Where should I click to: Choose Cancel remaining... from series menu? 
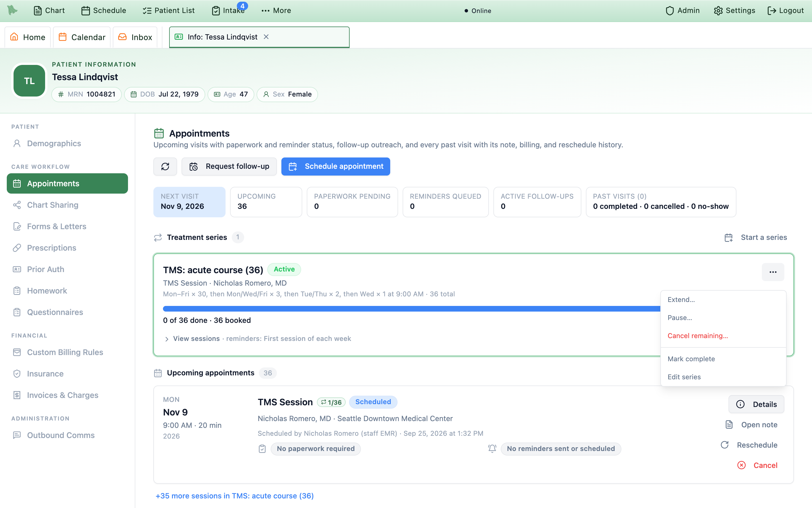(723, 336)
